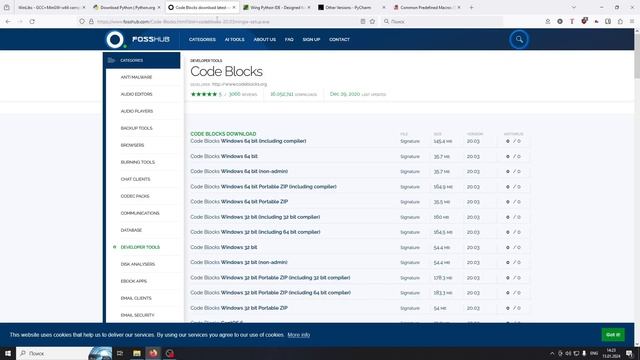The width and height of the screenshot is (640, 360).
Task: Bookmark this page with the star icon
Action: [x=372, y=21]
